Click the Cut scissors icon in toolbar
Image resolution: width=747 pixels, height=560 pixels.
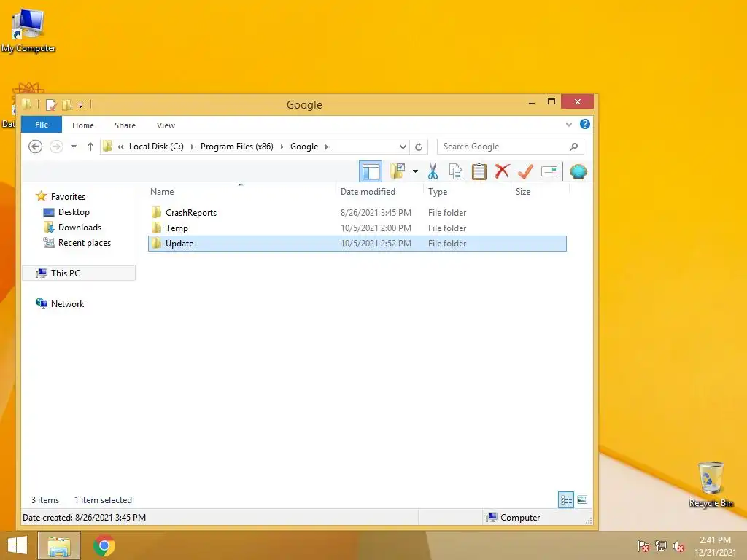[433, 171]
